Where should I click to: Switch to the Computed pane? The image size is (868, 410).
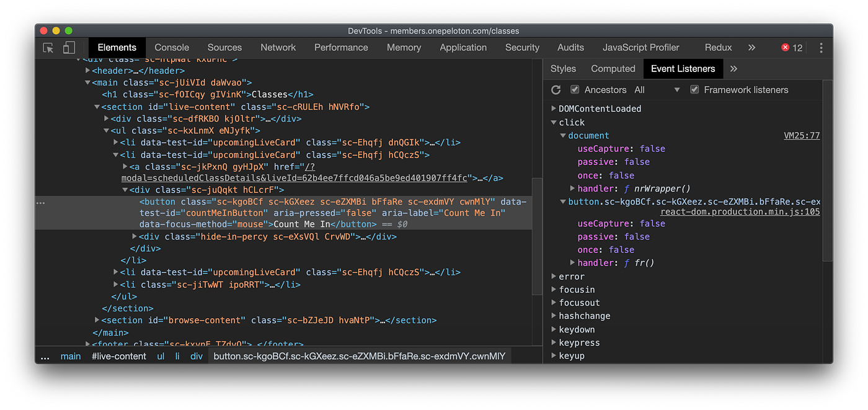(x=613, y=69)
